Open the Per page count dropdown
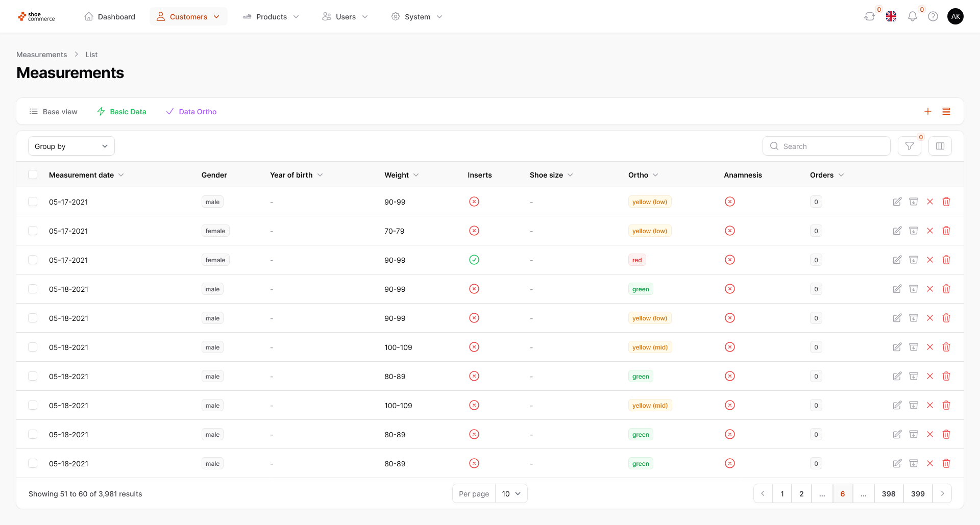The width and height of the screenshot is (980, 525). click(511, 494)
